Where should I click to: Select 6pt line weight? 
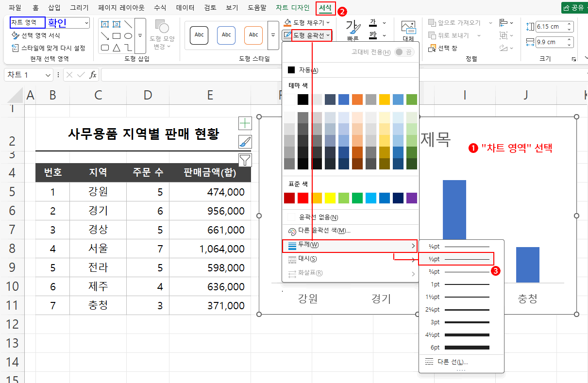(x=461, y=347)
